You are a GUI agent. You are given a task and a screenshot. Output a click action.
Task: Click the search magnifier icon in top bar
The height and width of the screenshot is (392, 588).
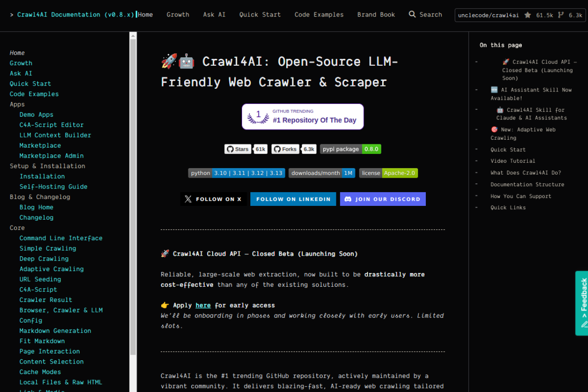pyautogui.click(x=412, y=14)
